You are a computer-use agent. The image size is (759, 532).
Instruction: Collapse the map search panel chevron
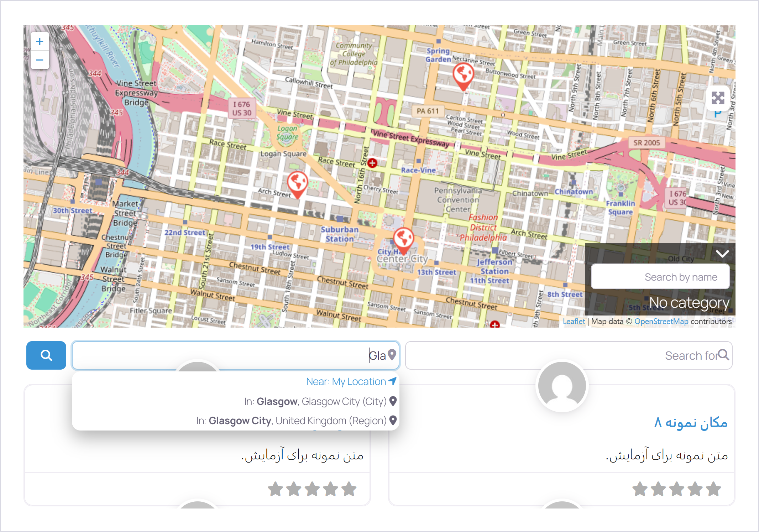tap(722, 254)
